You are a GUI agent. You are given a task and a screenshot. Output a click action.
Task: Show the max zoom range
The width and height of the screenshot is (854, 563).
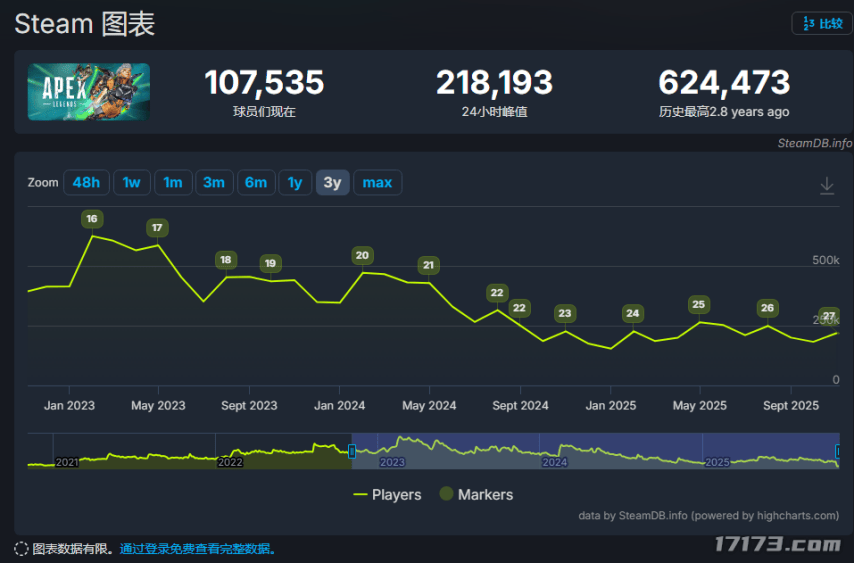click(377, 182)
